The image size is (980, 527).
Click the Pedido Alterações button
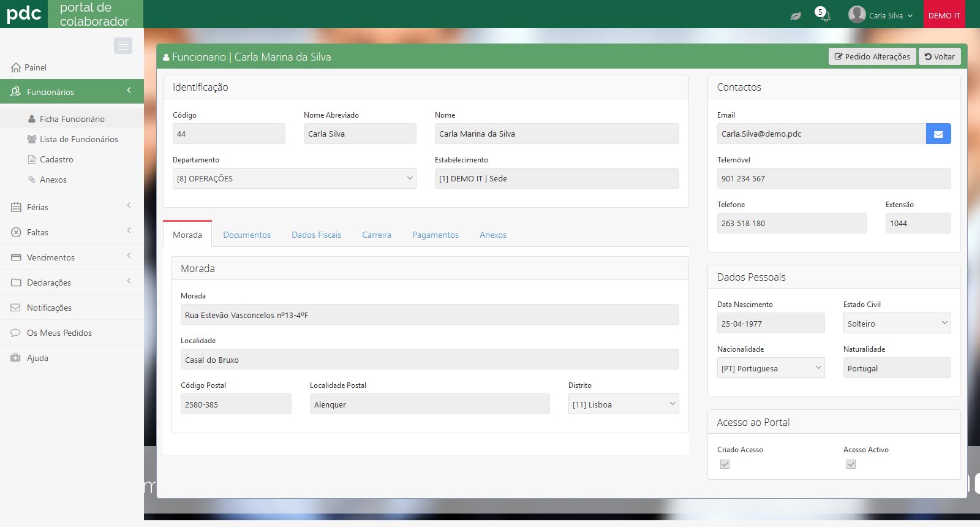(x=872, y=56)
